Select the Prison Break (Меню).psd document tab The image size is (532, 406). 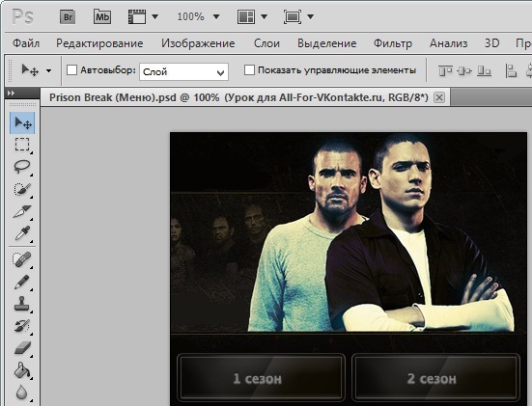click(x=238, y=97)
